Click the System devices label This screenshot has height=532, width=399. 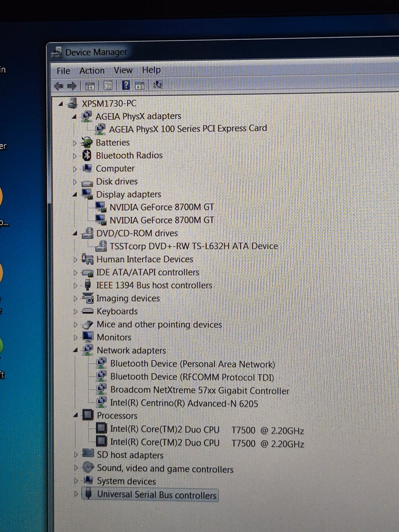click(126, 481)
